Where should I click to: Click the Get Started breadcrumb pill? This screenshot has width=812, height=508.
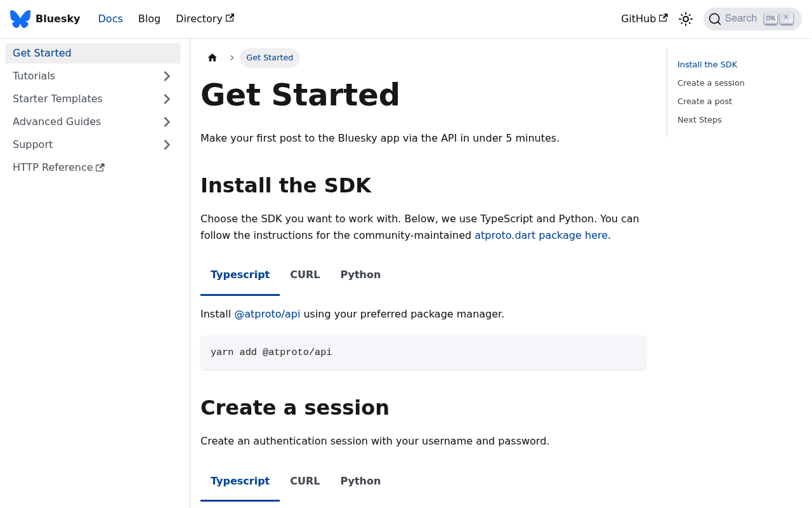coord(270,58)
